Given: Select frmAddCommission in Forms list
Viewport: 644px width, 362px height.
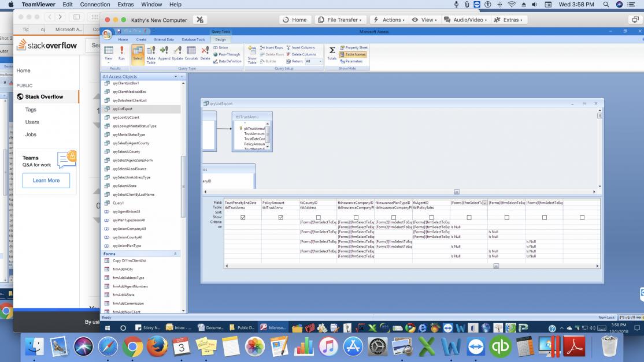Looking at the screenshot, I should tap(128, 303).
